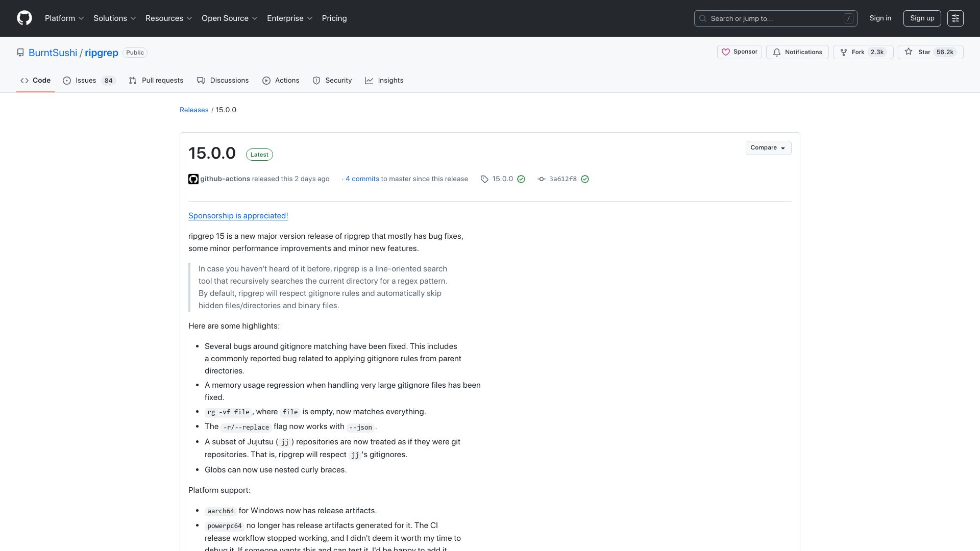Screen dimensions: 980x551
Task: Open the Discussions tab
Action: pos(223,81)
